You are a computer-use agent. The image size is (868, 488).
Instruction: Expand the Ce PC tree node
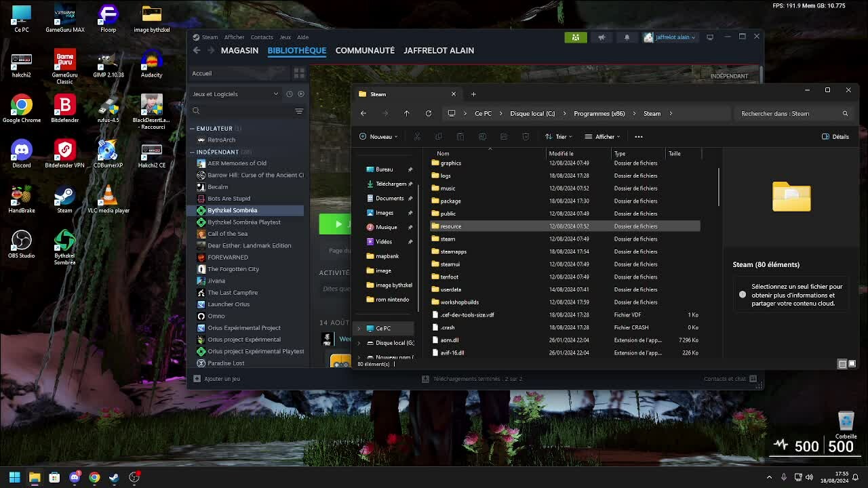[x=359, y=328]
